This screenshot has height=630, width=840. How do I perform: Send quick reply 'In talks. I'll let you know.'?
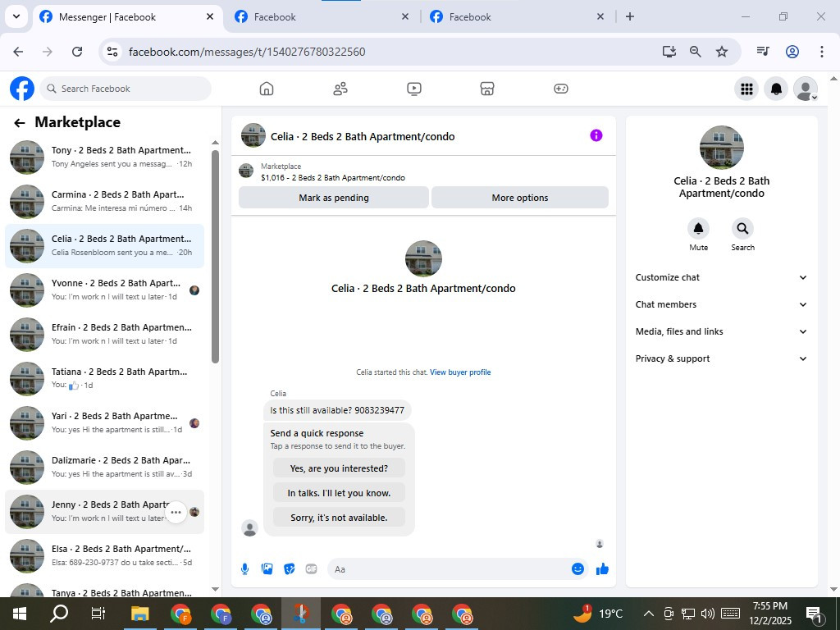(339, 493)
